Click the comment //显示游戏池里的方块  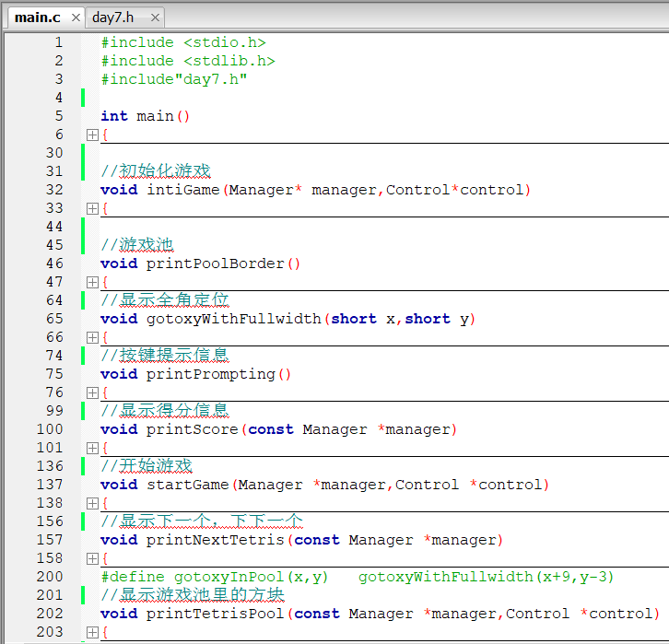[193, 594]
